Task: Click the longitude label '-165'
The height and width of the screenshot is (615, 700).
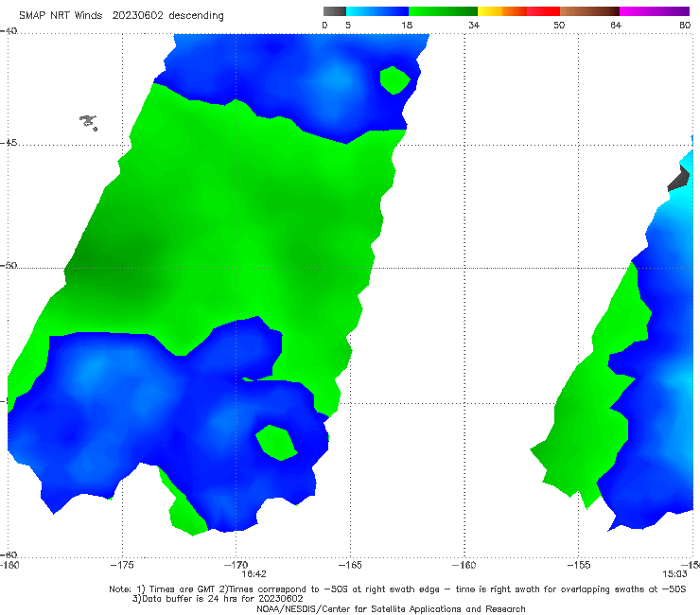Action: coord(350,565)
